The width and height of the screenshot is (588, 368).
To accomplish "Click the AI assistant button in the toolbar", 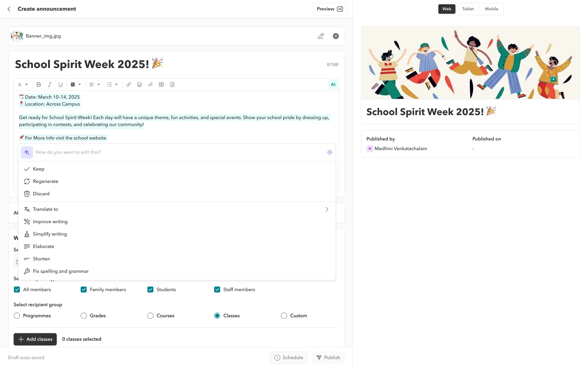I will point(333,84).
